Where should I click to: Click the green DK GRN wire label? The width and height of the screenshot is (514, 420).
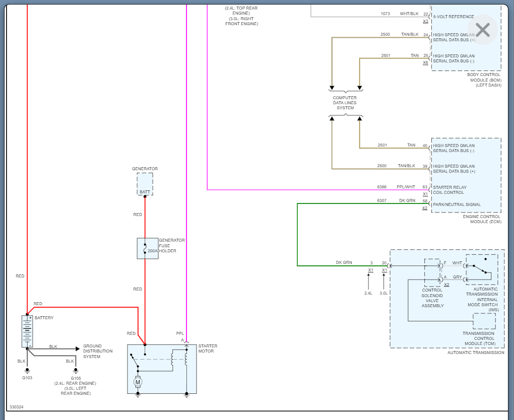(x=344, y=262)
